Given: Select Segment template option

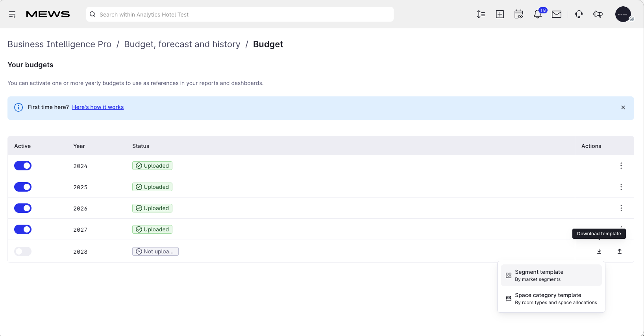Looking at the screenshot, I should coord(551,275).
